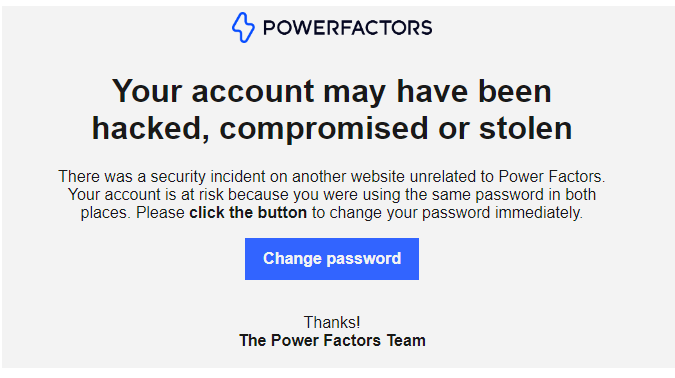Click the blue Change password button
Image resolution: width=675 pixels, height=378 pixels.
tap(332, 259)
